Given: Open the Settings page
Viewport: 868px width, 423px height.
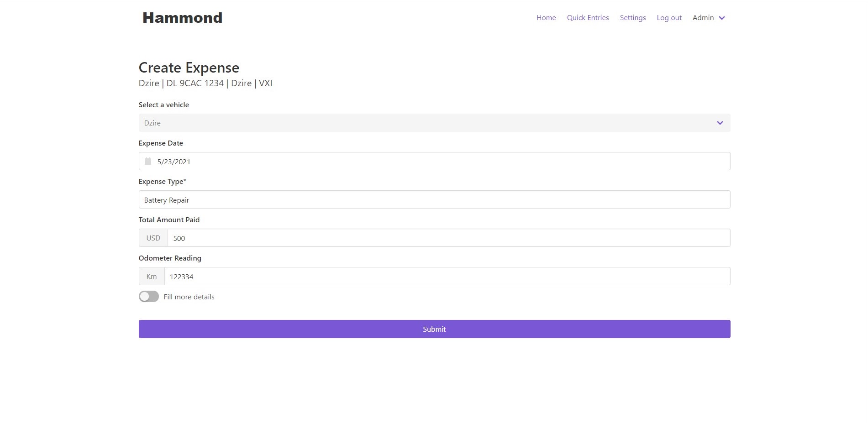Looking at the screenshot, I should (x=632, y=18).
